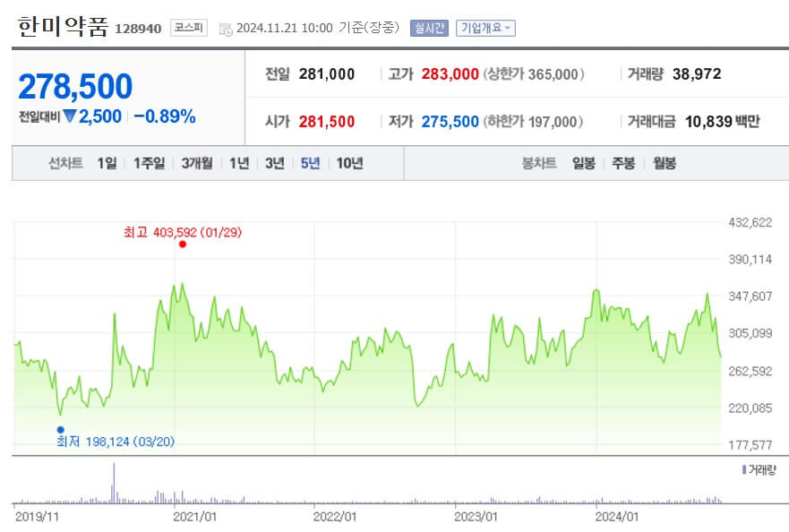View the 3년 price history
Image resolution: width=789 pixels, height=532 pixels.
(273, 165)
